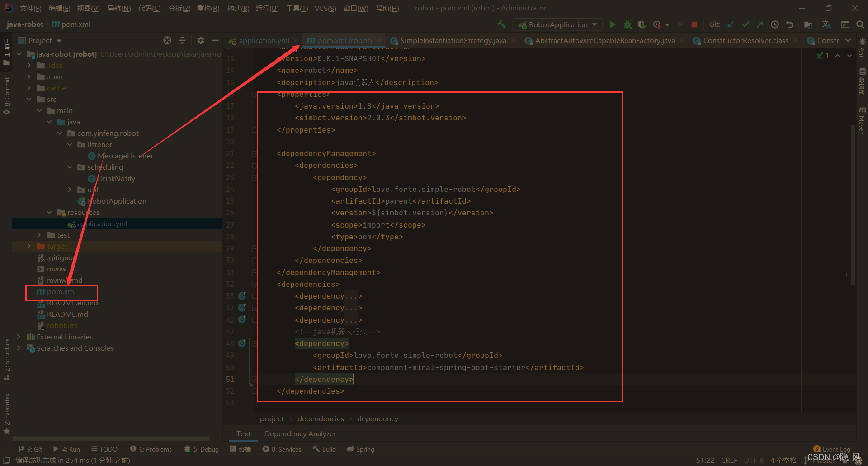Hide the Project panel with minus icon
The image size is (868, 466).
point(215,40)
